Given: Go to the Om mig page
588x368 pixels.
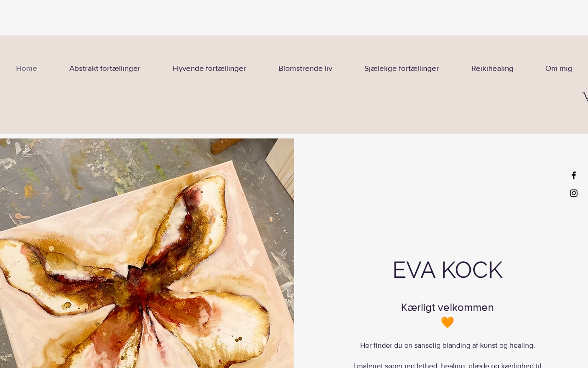Looking at the screenshot, I should pyautogui.click(x=559, y=69).
